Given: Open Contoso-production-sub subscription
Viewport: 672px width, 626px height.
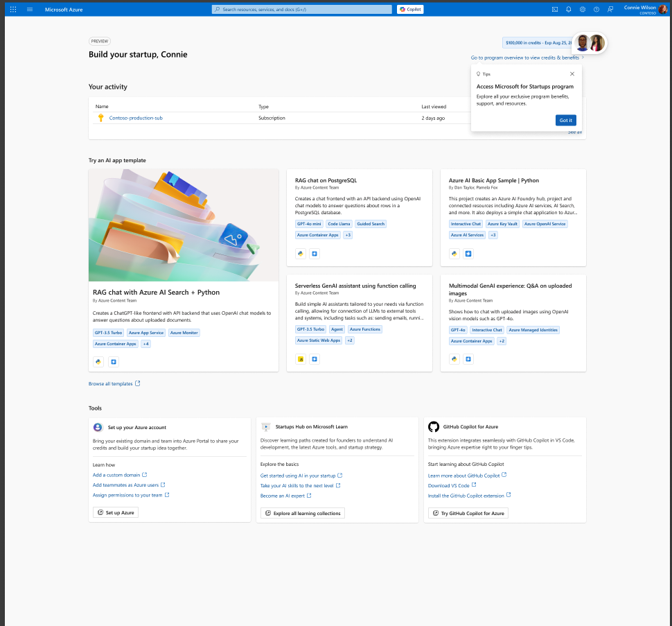Looking at the screenshot, I should (136, 118).
